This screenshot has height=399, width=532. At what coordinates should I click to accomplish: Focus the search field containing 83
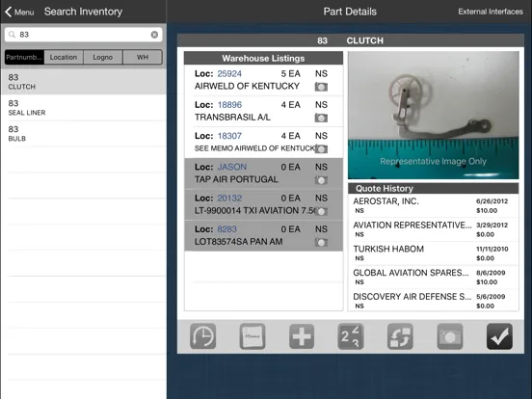(x=84, y=35)
